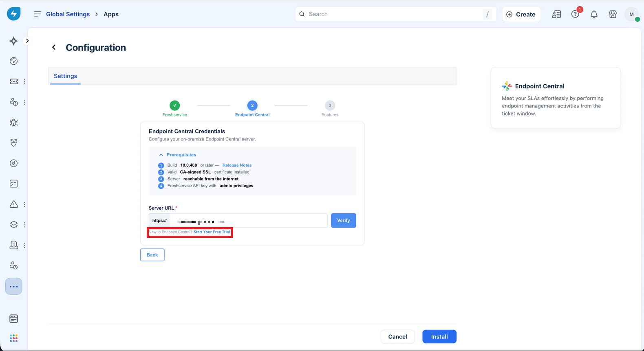This screenshot has height=351, width=644.
Task: Click the Endpoint Central Credentials heading
Action: pos(187,131)
